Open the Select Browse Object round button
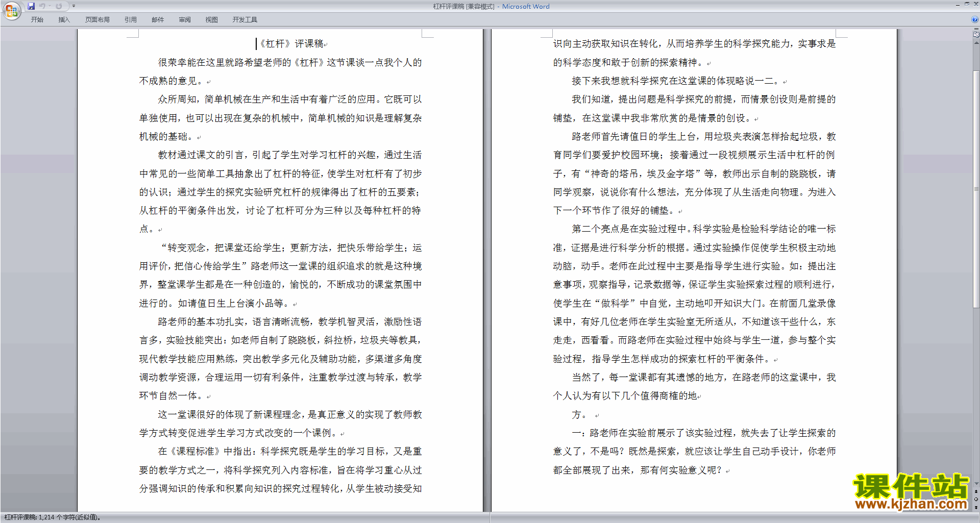Screen dimensions: 980x523 click(x=976, y=499)
